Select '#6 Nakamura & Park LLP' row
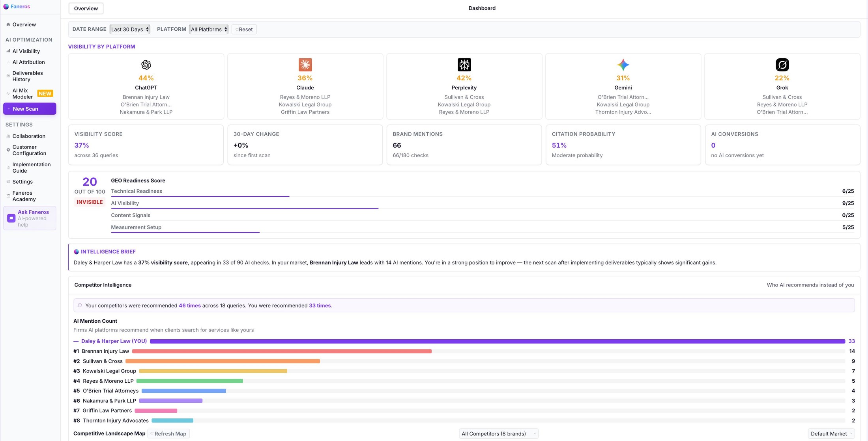The image size is (868, 441). (464, 401)
